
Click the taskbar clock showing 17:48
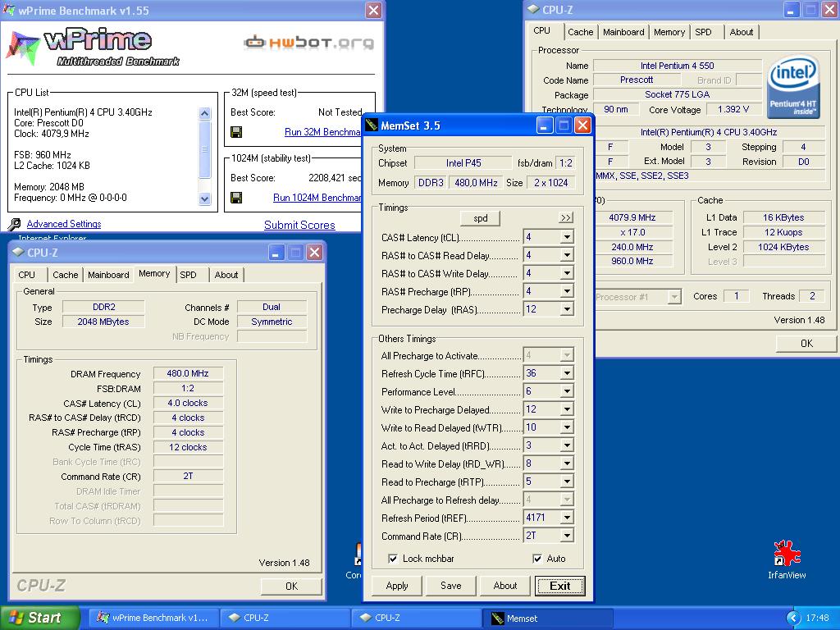click(817, 618)
